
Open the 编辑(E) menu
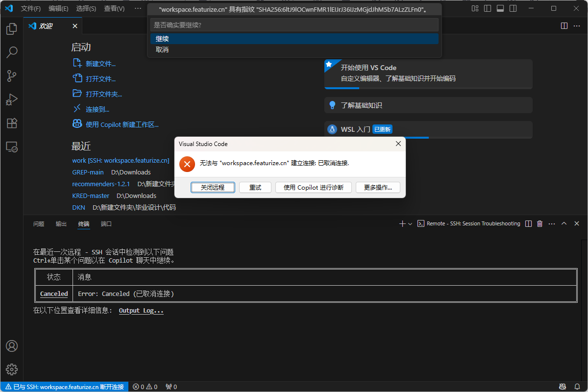coord(58,8)
